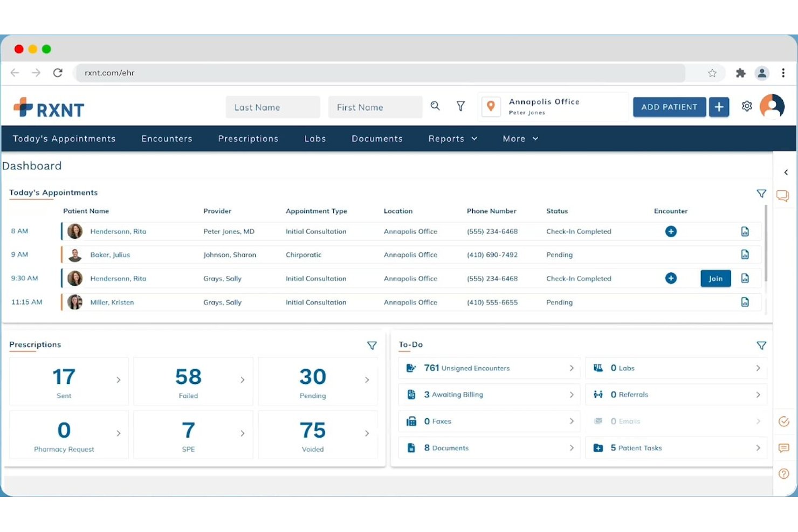Open the 0 Referrals to-do item

pos(676,395)
